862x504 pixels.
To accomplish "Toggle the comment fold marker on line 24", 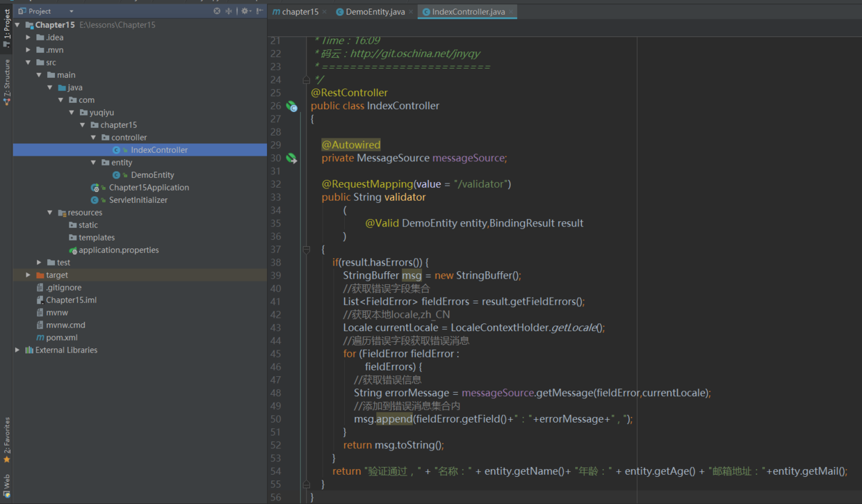I will pos(306,80).
